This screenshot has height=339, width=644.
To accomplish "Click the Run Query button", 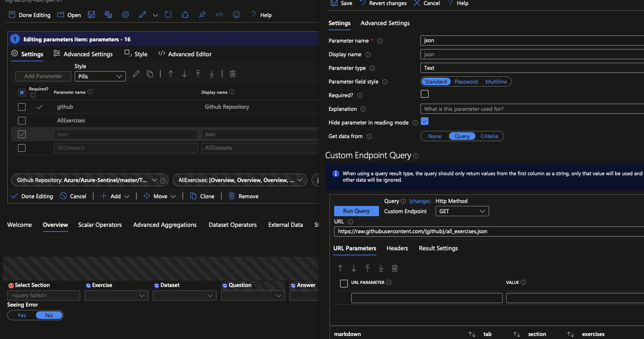I will click(356, 211).
